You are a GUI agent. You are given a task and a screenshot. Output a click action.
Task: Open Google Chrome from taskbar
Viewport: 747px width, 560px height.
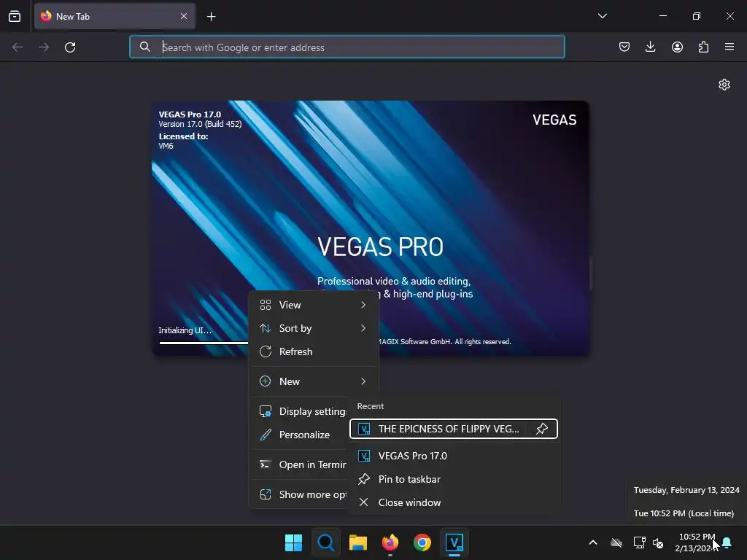click(422, 542)
